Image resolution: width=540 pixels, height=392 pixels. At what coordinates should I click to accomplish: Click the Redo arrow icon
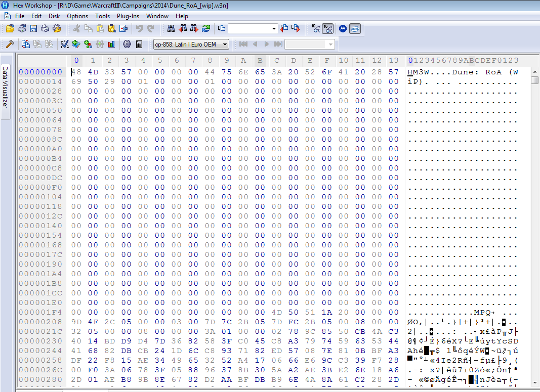tap(151, 28)
